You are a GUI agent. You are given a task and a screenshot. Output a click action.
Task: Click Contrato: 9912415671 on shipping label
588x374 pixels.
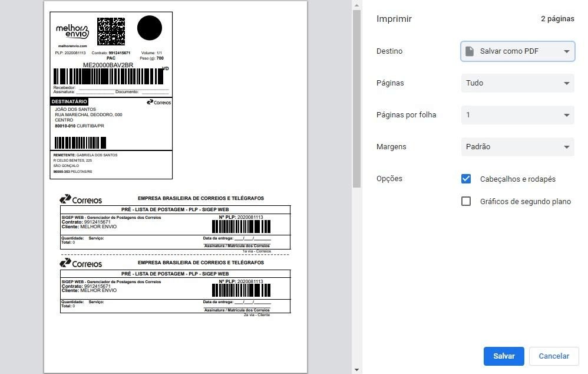click(x=111, y=53)
